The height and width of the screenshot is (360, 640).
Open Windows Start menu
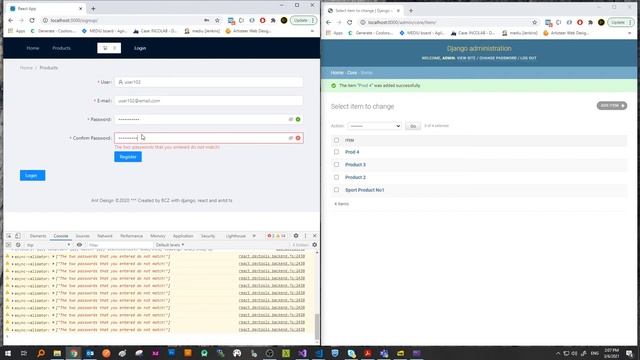click(x=8, y=353)
